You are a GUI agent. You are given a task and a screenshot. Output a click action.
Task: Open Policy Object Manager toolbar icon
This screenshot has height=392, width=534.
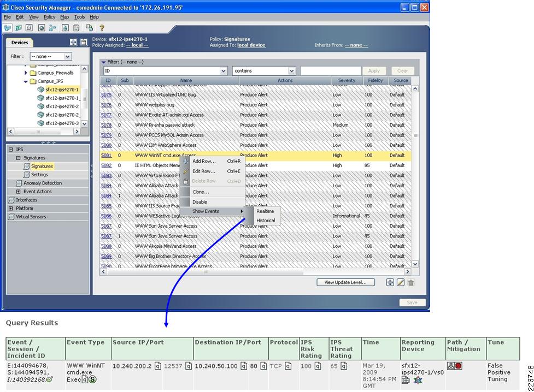42,28
